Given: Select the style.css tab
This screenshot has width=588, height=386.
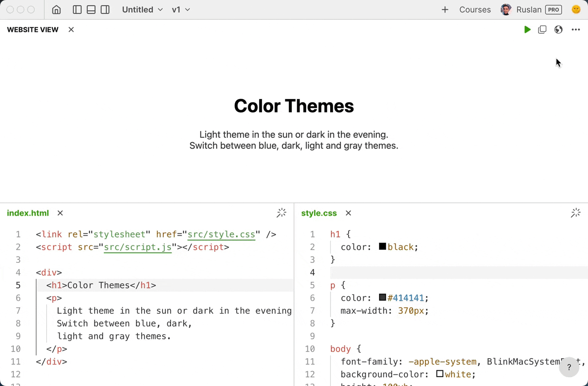Looking at the screenshot, I should (319, 213).
